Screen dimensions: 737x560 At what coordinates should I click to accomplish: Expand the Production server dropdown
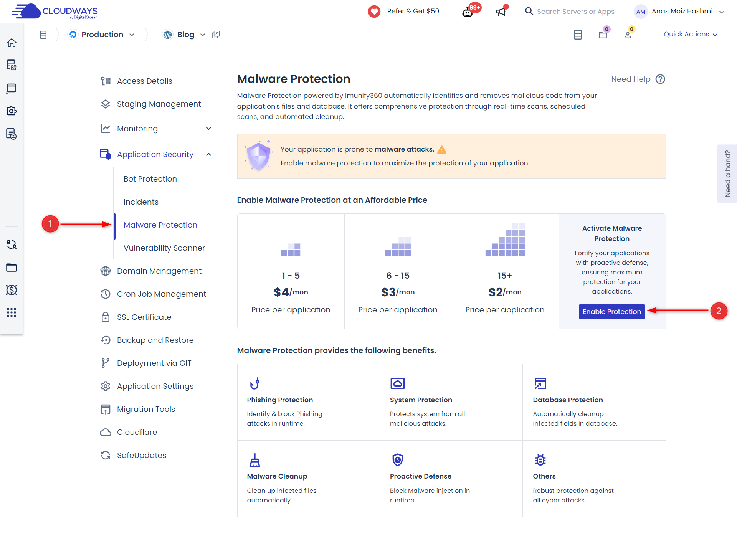(132, 35)
